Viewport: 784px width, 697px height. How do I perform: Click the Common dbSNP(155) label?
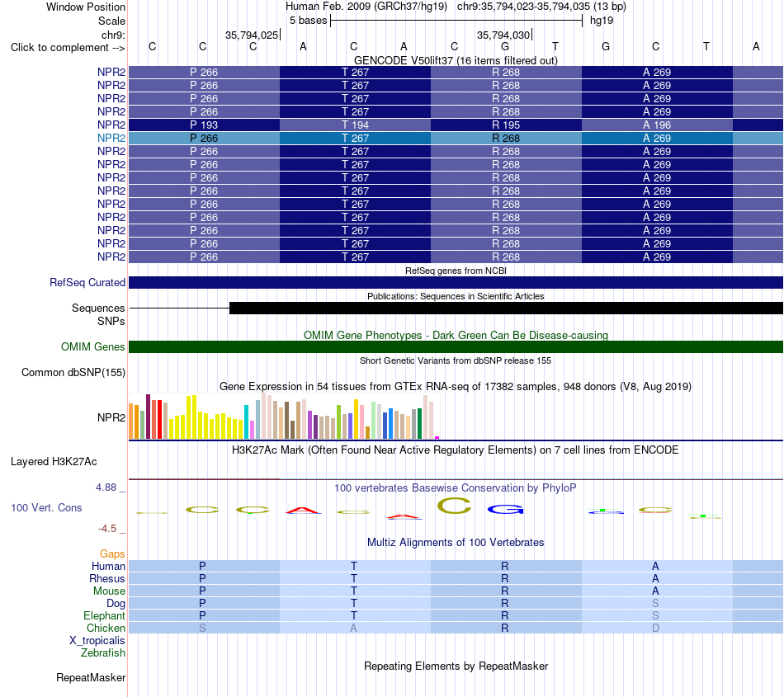pyautogui.click(x=73, y=372)
